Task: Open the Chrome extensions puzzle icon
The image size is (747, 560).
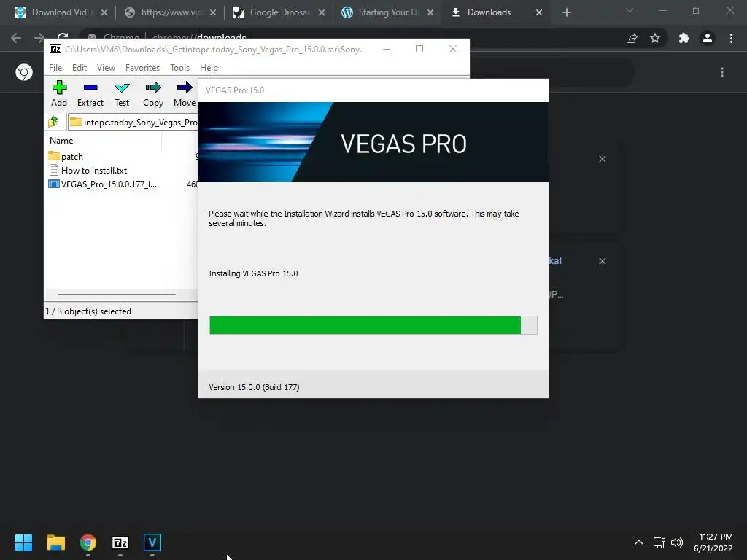Action: [684, 38]
